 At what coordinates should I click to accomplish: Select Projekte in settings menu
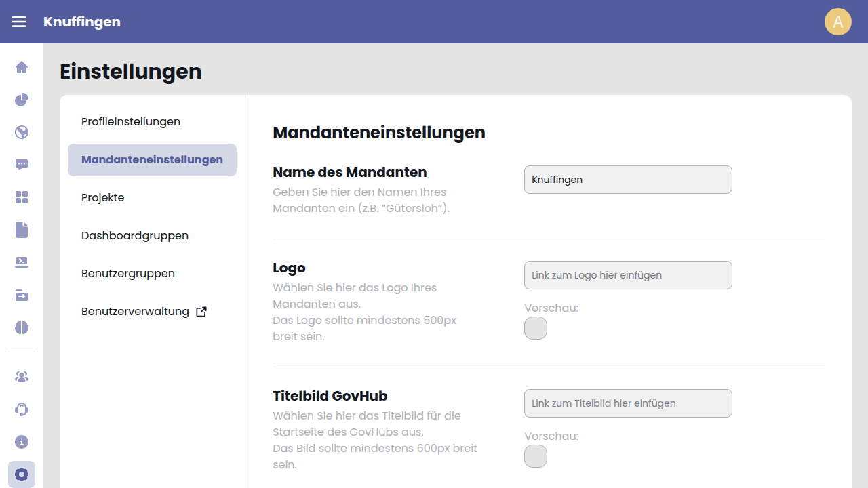click(x=103, y=198)
